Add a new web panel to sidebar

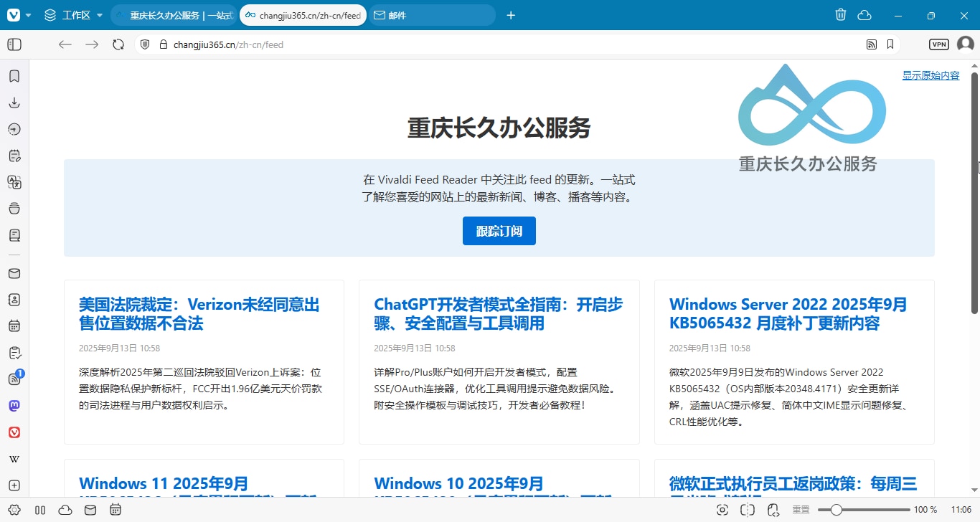(x=14, y=485)
